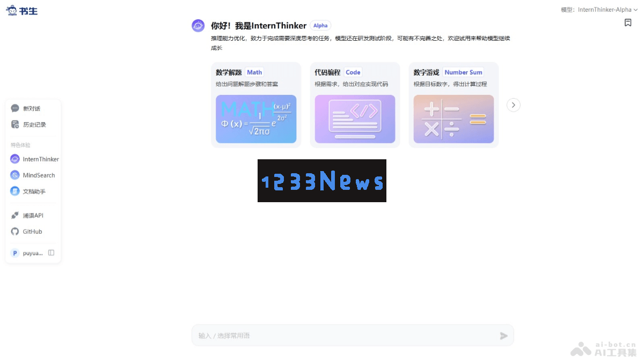Click the Code tag on 代码编程

pos(353,72)
